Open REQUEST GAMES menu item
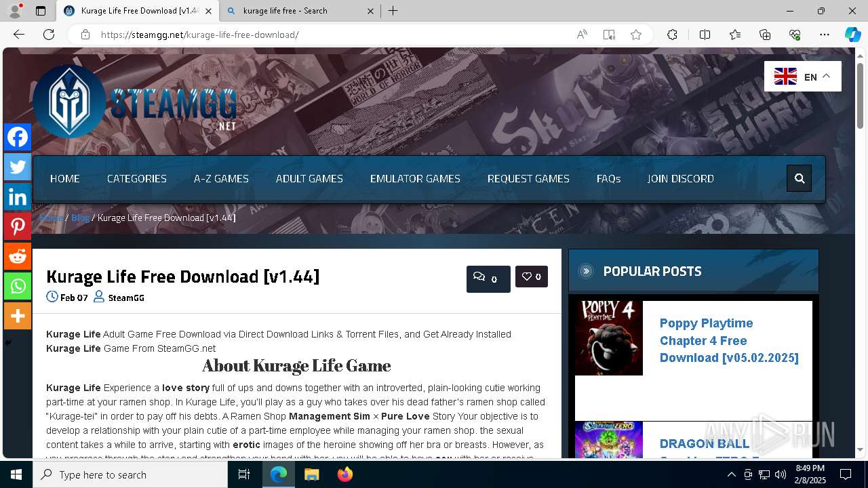The width and height of the screenshot is (868, 488). [x=528, y=178]
